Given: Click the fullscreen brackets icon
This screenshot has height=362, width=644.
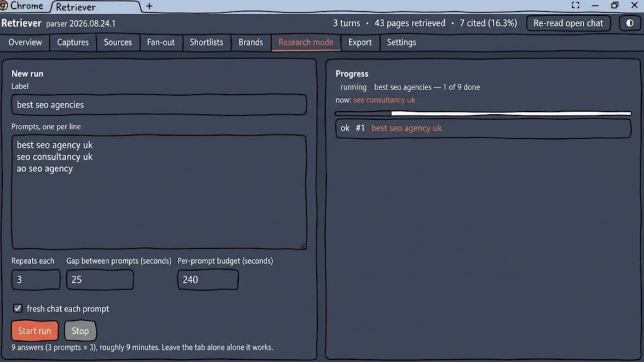Looking at the screenshot, I should click(x=575, y=6).
